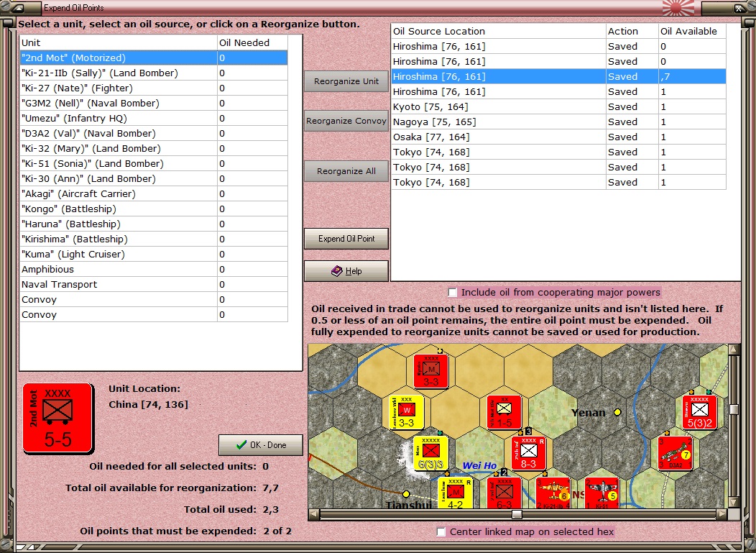Screen dimensions: 756x553
Task: Click the Oil Needed column header
Action: (x=253, y=42)
